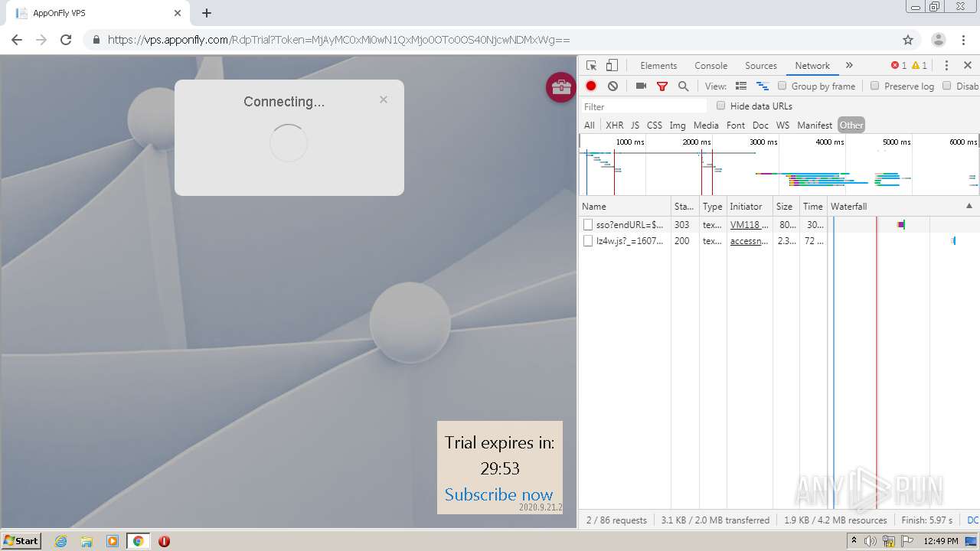Screen dimensions: 980x551
Task: Click the Subscribe now link
Action: (x=498, y=494)
